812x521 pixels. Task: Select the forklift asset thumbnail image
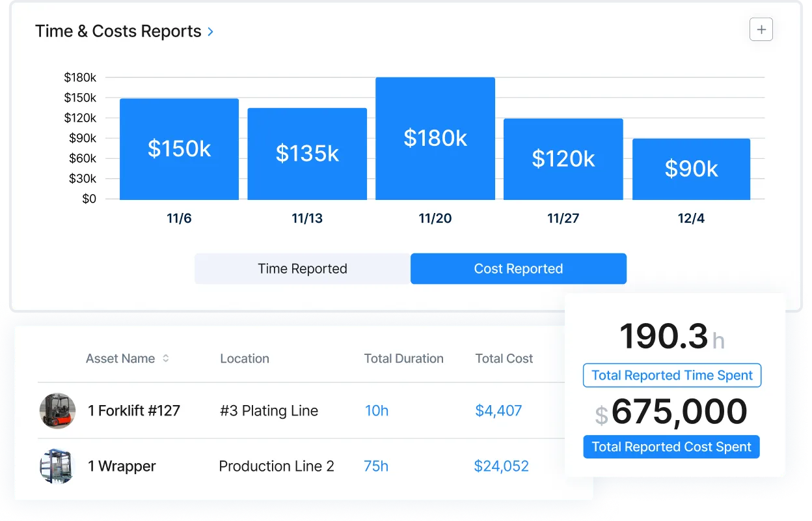coord(57,411)
